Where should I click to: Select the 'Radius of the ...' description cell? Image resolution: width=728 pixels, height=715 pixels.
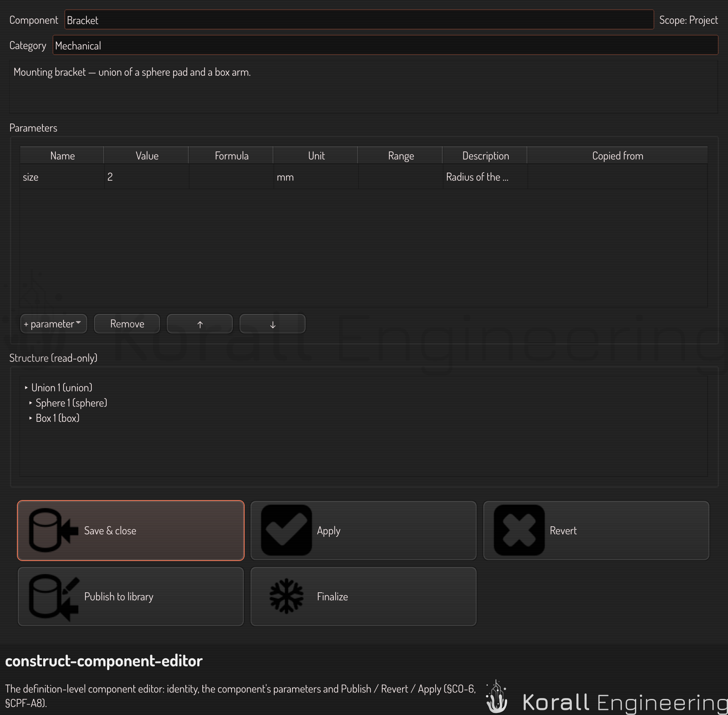tap(485, 177)
